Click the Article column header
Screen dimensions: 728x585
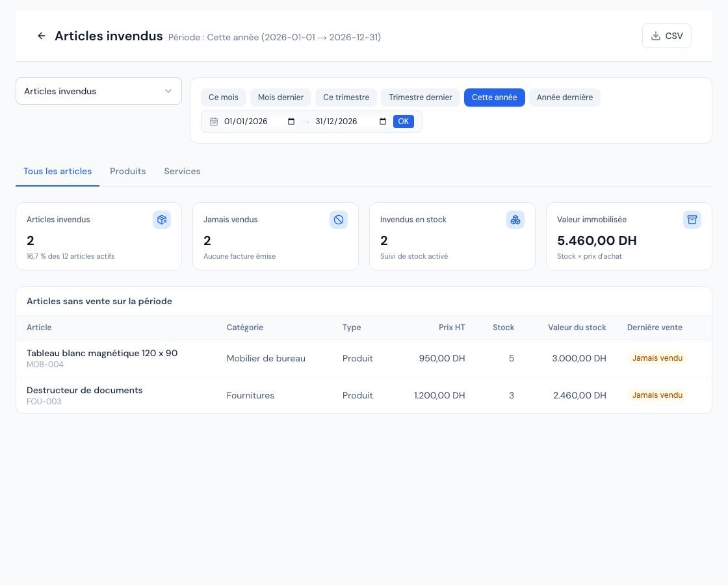[x=39, y=328]
